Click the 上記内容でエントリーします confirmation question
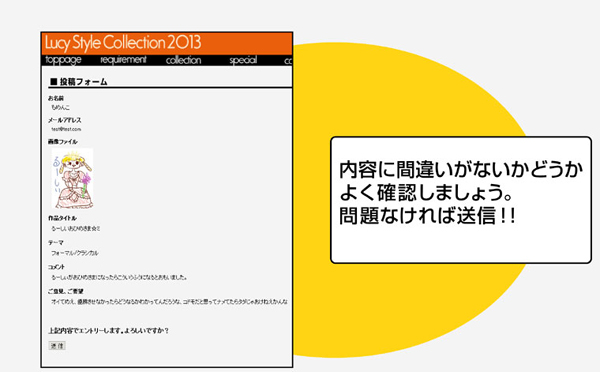The width and height of the screenshot is (600, 372). click(108, 331)
